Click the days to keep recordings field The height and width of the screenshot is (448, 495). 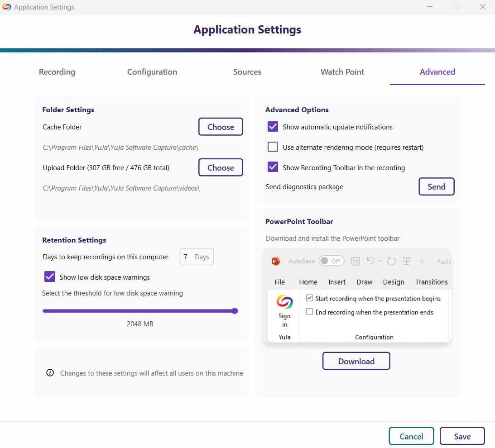pos(197,257)
